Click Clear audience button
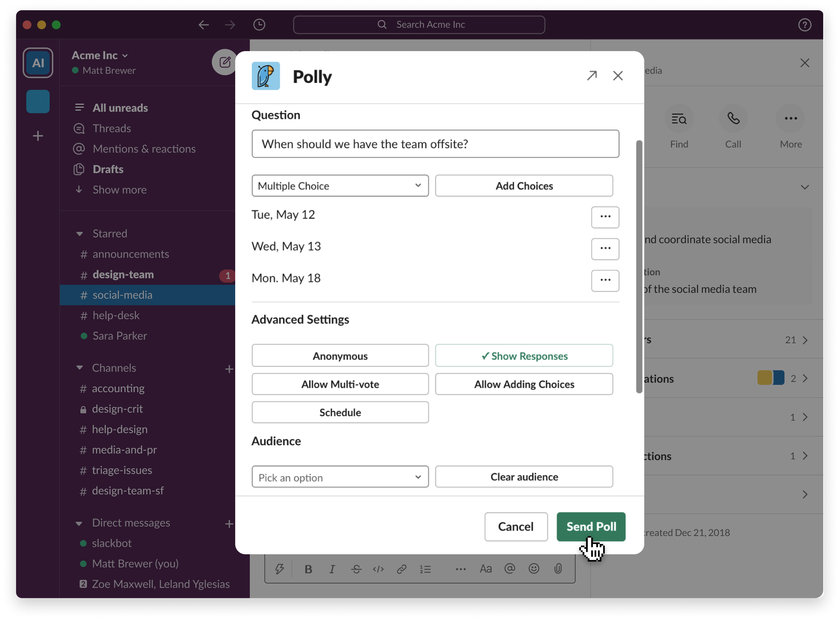This screenshot has width=840, height=620. click(x=524, y=477)
